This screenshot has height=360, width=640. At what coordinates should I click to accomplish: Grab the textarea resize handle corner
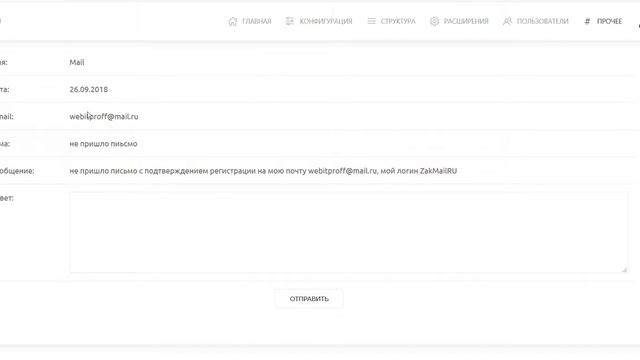(x=624, y=269)
